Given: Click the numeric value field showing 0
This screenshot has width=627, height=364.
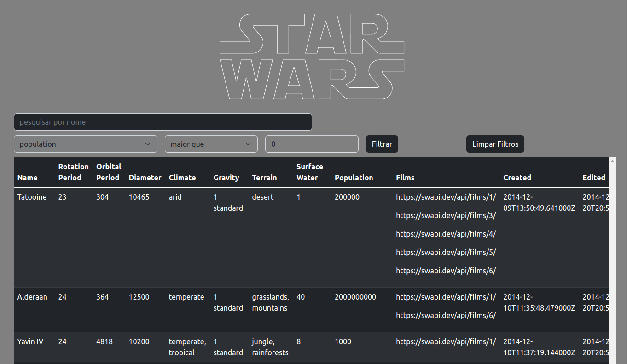Looking at the screenshot, I should 312,144.
